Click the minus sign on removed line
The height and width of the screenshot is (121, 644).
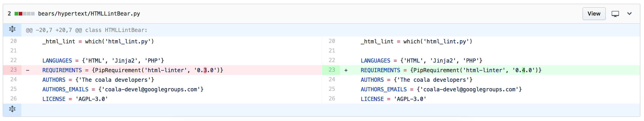pyautogui.click(x=28, y=70)
